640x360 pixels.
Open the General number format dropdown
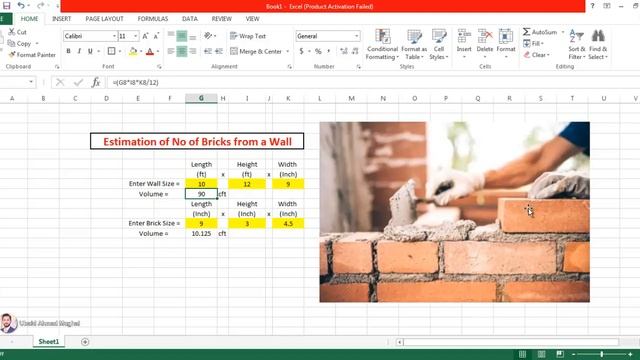(x=356, y=36)
